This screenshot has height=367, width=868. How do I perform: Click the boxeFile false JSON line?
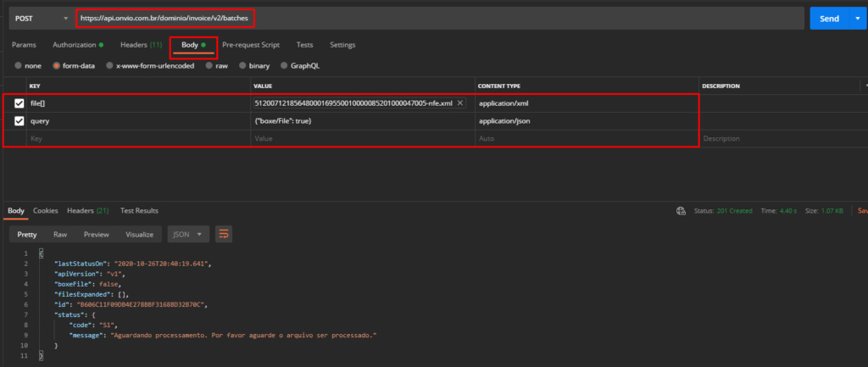pos(87,285)
